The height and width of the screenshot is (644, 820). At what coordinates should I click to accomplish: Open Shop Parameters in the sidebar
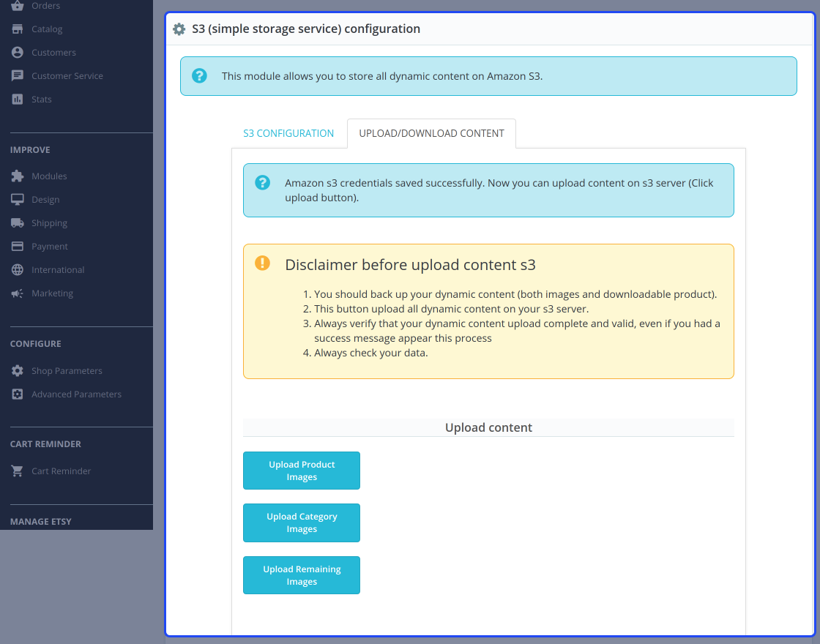tap(67, 370)
